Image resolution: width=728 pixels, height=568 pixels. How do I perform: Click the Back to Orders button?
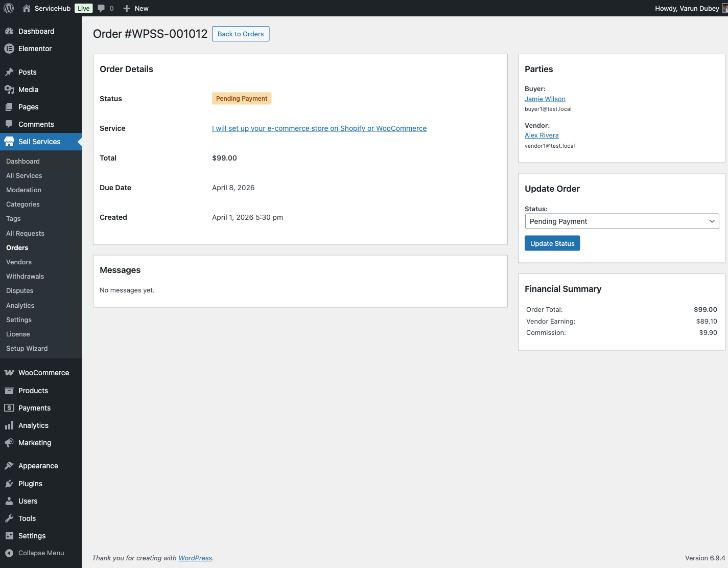(x=241, y=34)
